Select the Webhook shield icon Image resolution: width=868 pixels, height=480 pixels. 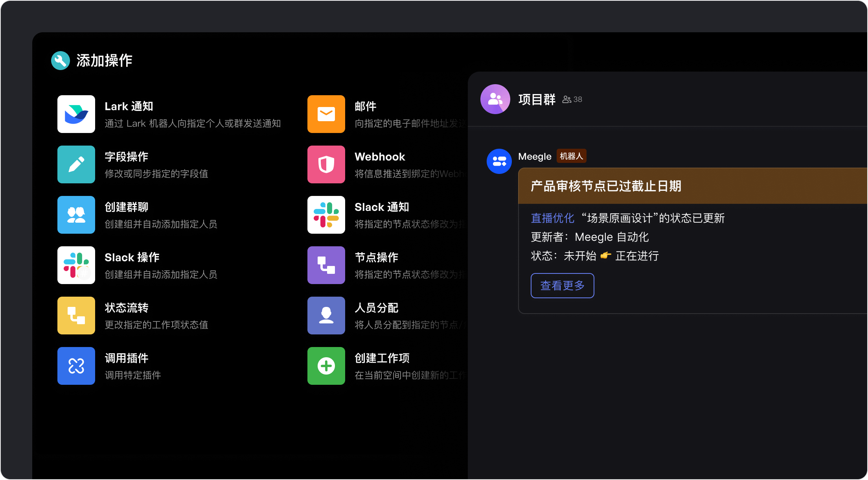pos(326,164)
